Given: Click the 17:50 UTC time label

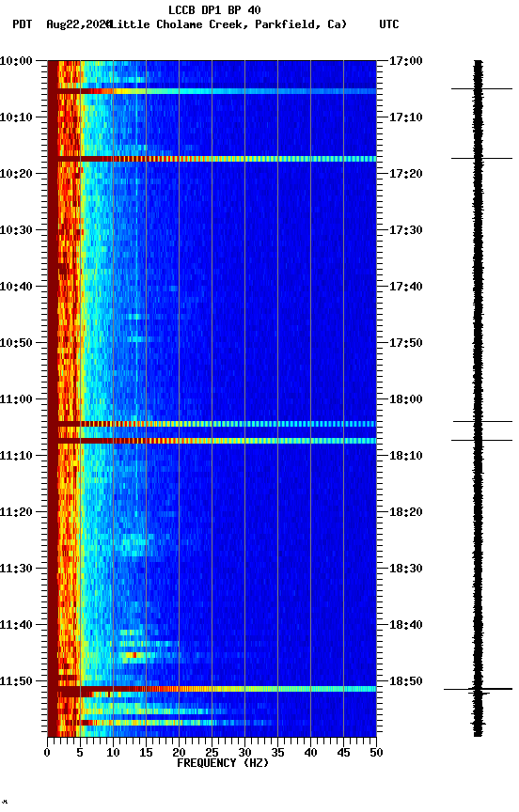Looking at the screenshot, I should [406, 343].
